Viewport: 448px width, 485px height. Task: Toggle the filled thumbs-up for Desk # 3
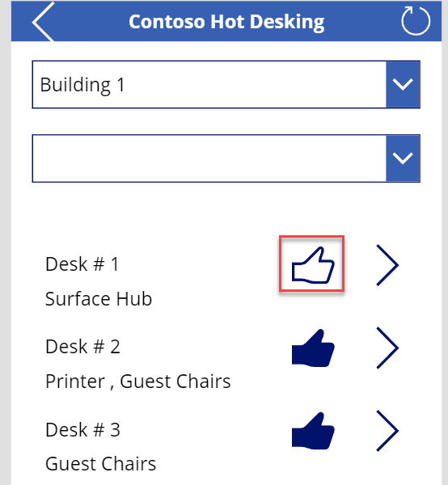pyautogui.click(x=313, y=431)
